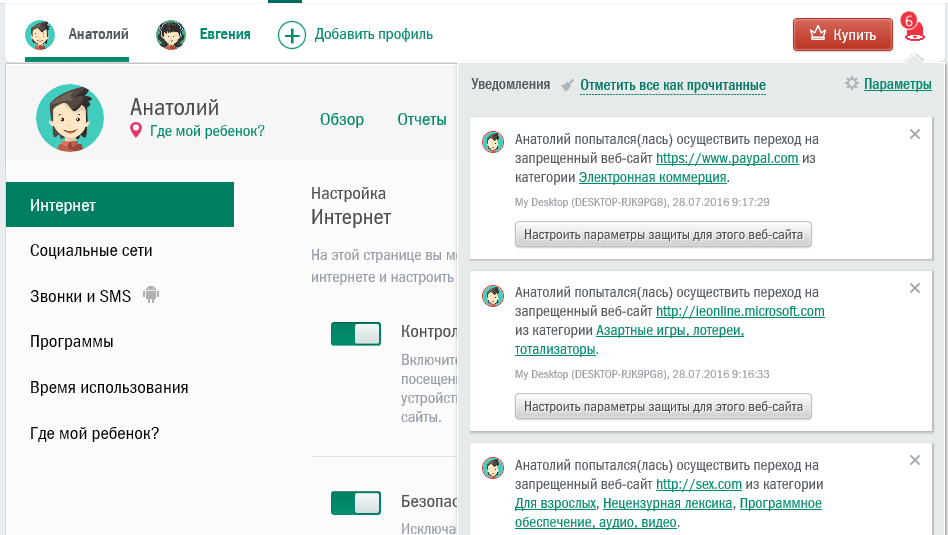Click the Android icon beside Звонки и SMS
Viewport: 948px width, 535px height.
click(151, 294)
